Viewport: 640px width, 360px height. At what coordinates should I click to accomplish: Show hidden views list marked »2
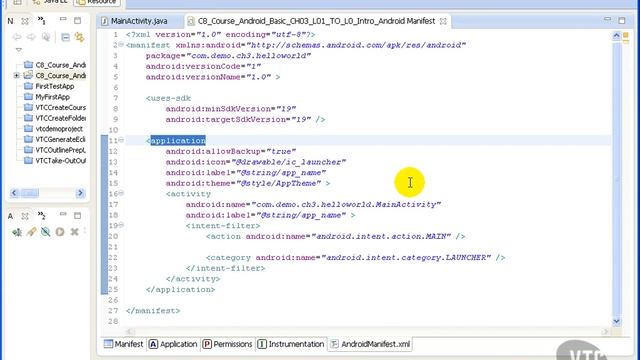coord(42,215)
